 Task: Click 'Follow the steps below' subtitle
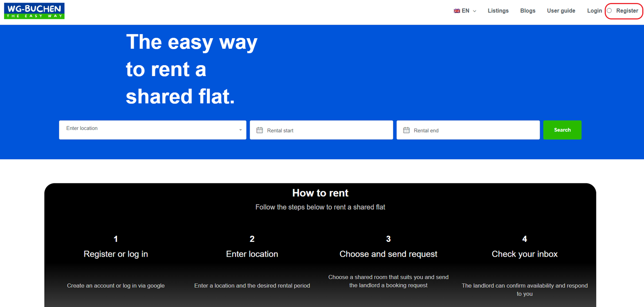pos(320,207)
